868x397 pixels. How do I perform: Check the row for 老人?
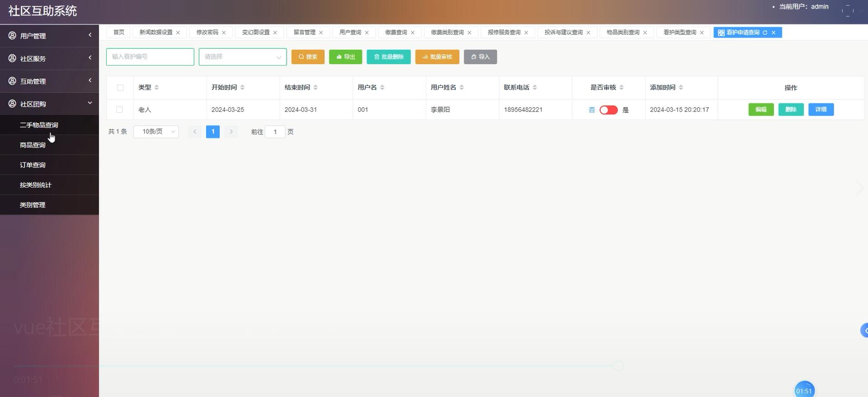click(x=119, y=109)
